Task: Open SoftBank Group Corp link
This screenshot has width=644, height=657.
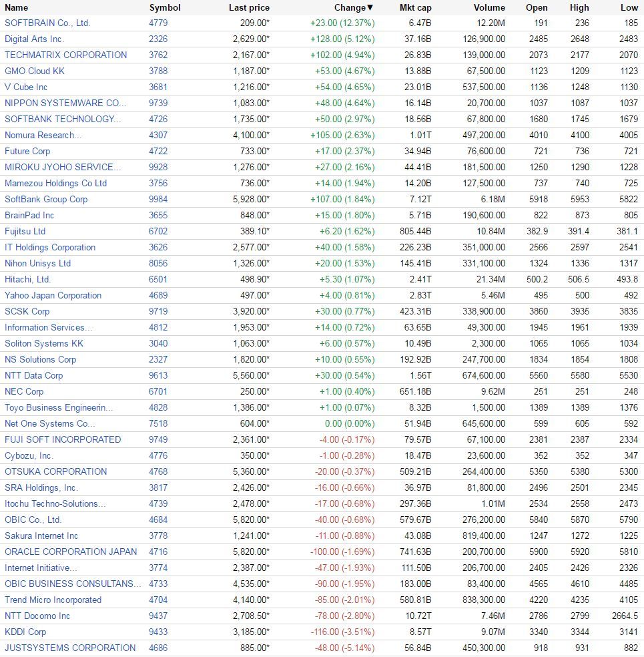Action: click(x=46, y=199)
